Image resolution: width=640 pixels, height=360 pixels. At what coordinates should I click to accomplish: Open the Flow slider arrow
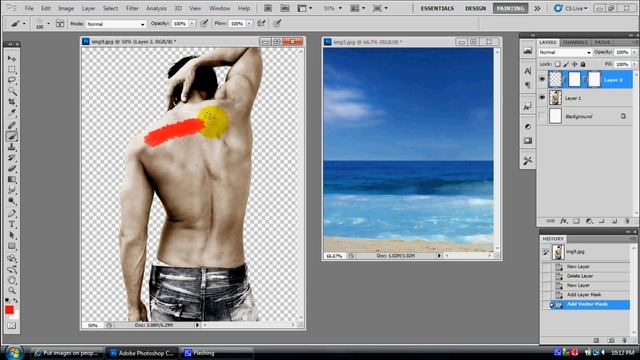click(249, 24)
